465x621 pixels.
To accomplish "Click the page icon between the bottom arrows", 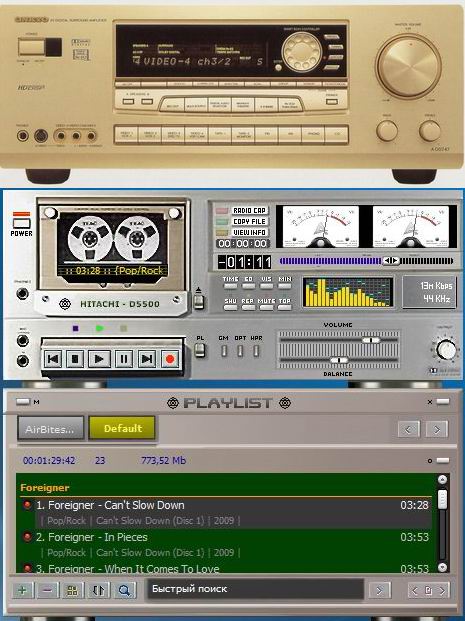I will coord(428,591).
